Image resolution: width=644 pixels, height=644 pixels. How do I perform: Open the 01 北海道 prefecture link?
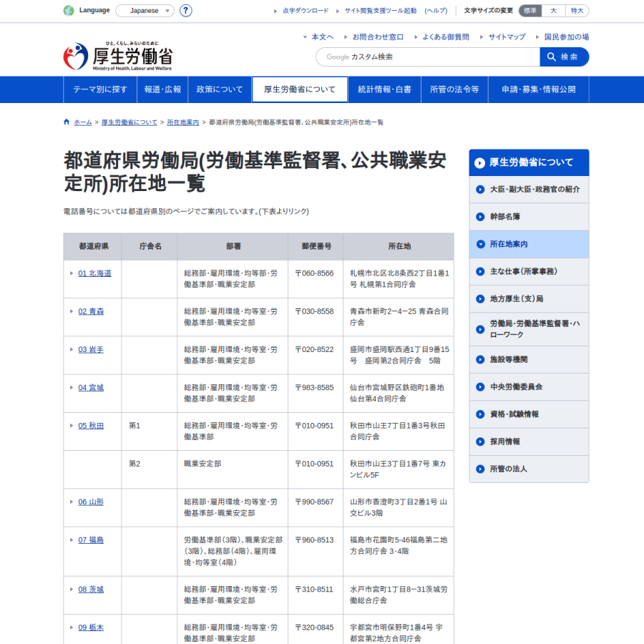click(x=95, y=273)
